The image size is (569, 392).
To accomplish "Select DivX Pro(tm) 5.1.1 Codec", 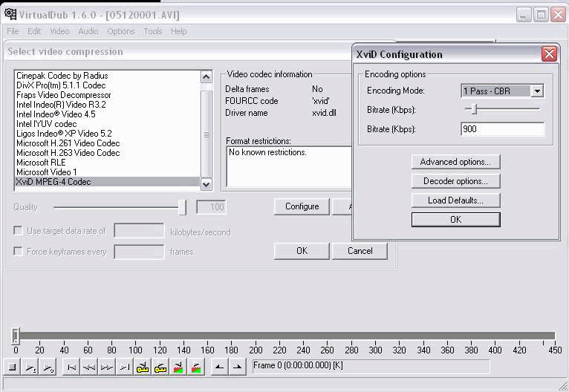I will [108, 85].
